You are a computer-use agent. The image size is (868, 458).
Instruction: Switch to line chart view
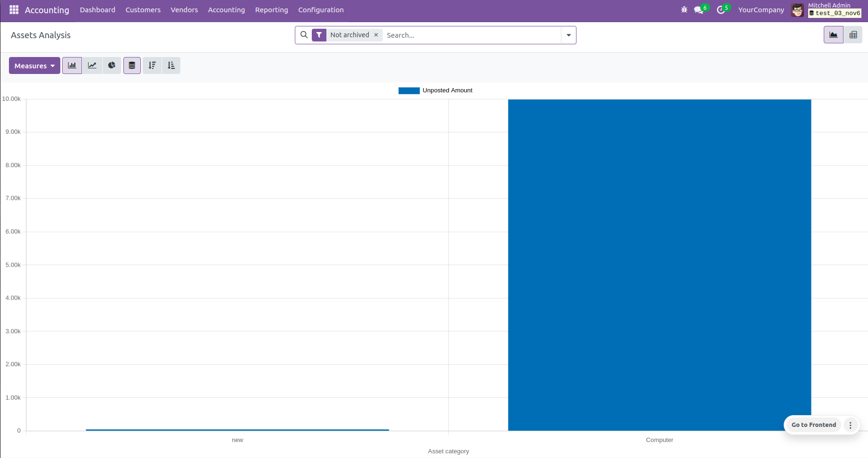(92, 65)
